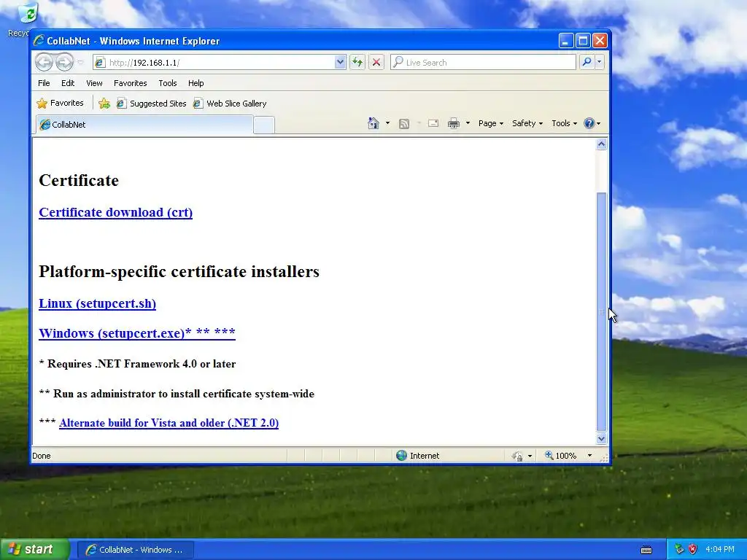The height and width of the screenshot is (560, 747).
Task: Follow Certificate download (crt) link
Action: (x=116, y=212)
